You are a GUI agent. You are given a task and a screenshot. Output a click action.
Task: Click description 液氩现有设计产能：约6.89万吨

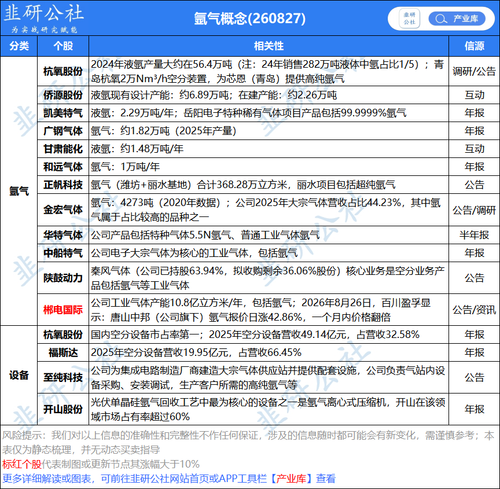pos(159,95)
